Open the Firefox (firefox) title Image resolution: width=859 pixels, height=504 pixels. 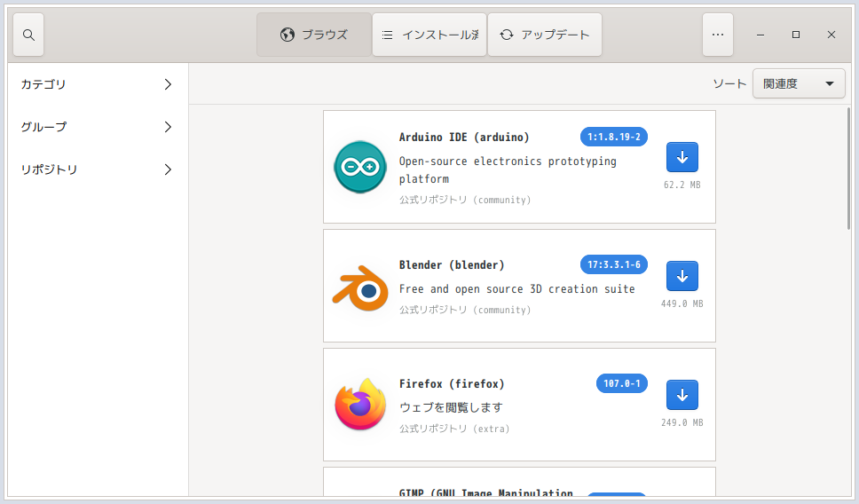(x=452, y=384)
